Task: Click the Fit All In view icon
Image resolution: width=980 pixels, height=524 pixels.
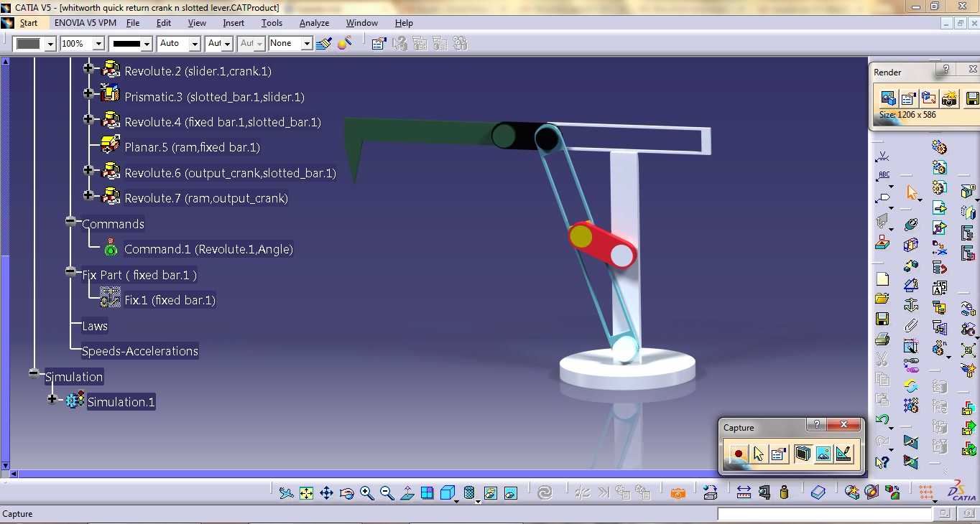Action: tap(306, 493)
